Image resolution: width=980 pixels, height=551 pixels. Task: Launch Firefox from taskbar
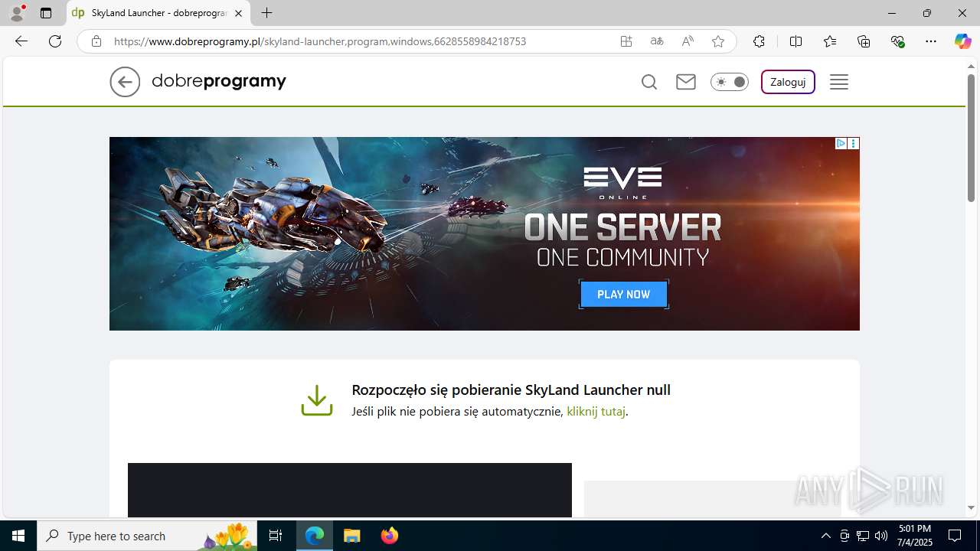tap(390, 536)
